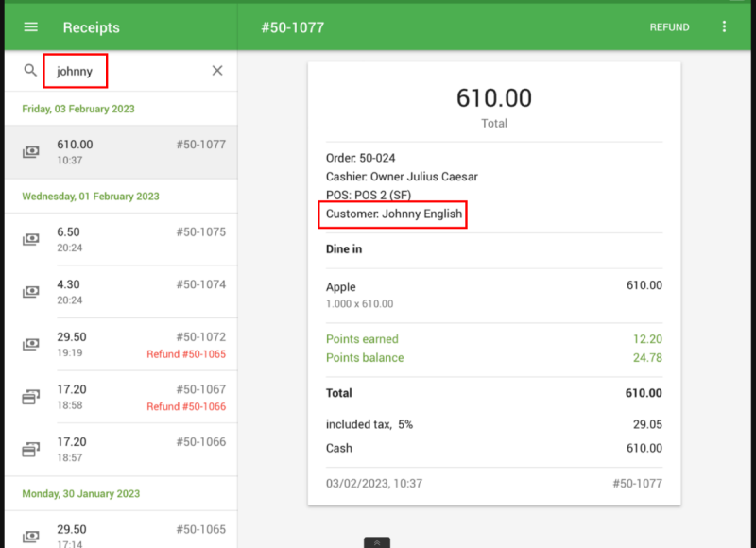Open receipt #50-1065 for 29.50
This screenshot has width=756, height=548.
pyautogui.click(x=121, y=533)
